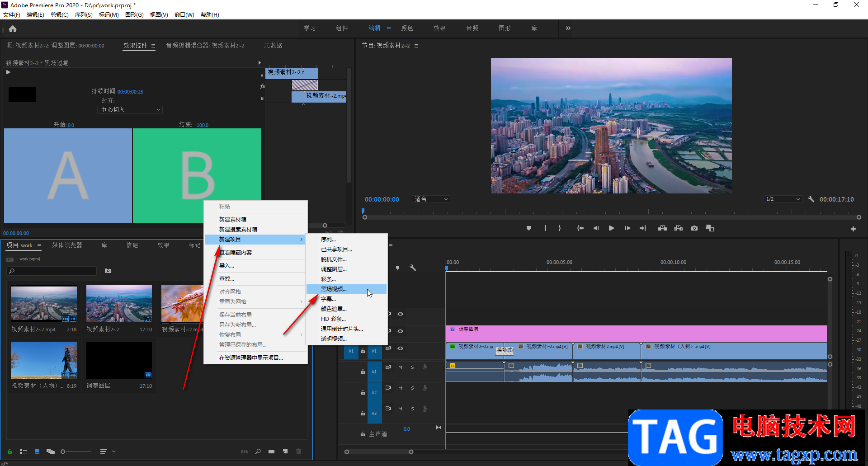The image size is (868, 466).
Task: Open playback resolution dropdown 1/2
Action: (x=783, y=199)
